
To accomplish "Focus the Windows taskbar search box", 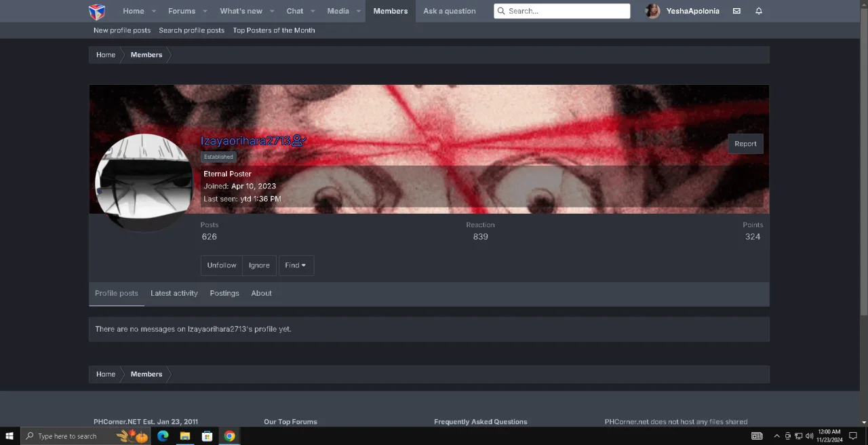I will 85,436.
